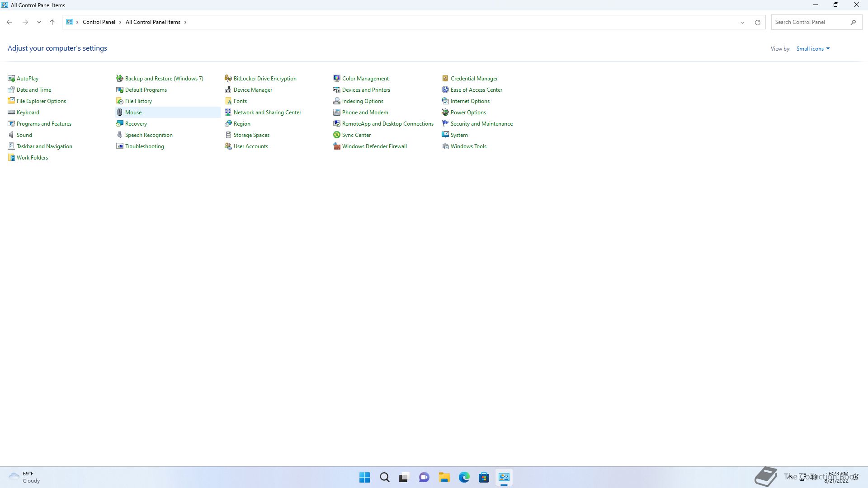Screen dimensions: 868x488
Task: Go back with the Back arrow
Action: pos(9,22)
